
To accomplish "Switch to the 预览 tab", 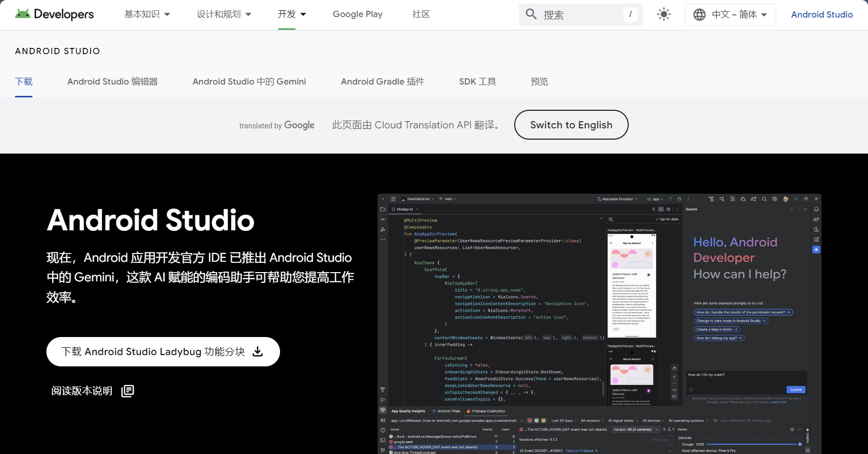I will coord(539,81).
